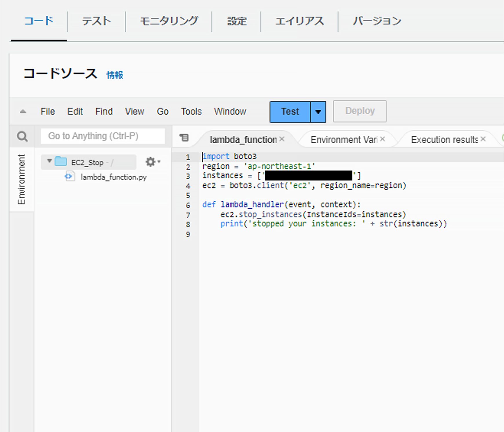Collapse the EC2_Stop folder tree arrow
Screen dimensions: 504x432
tap(50, 161)
